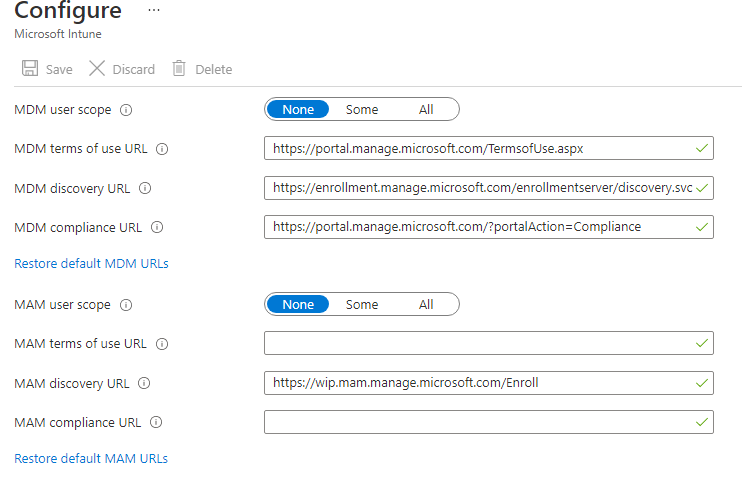
Task: Focus the empty MAM compliance URL field
Action: [x=489, y=422]
